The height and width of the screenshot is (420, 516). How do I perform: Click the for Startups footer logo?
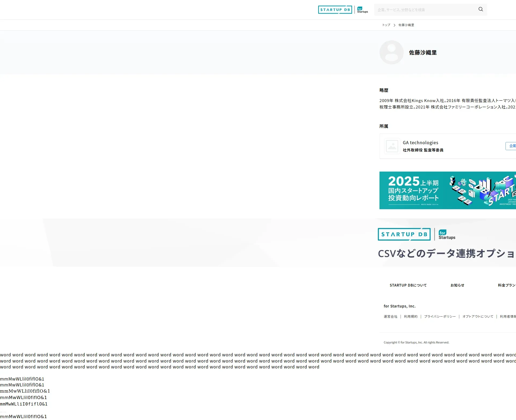pos(447,234)
